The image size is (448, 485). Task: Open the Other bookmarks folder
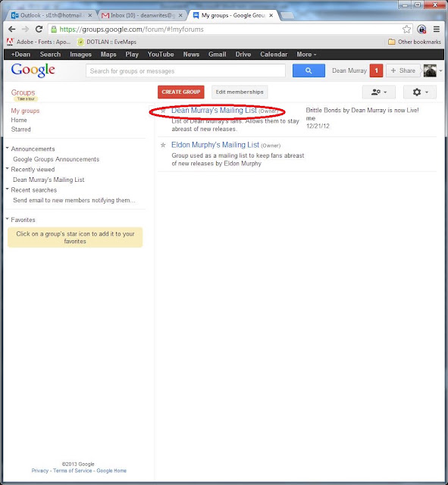pos(415,42)
